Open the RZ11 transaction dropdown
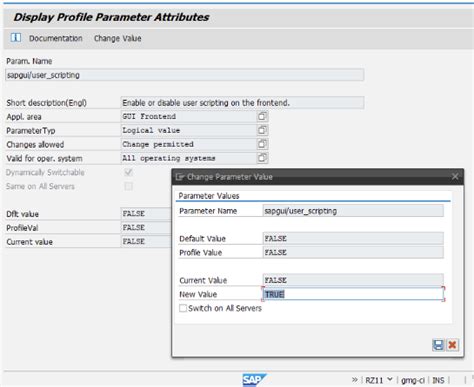474x387 pixels. (x=390, y=380)
